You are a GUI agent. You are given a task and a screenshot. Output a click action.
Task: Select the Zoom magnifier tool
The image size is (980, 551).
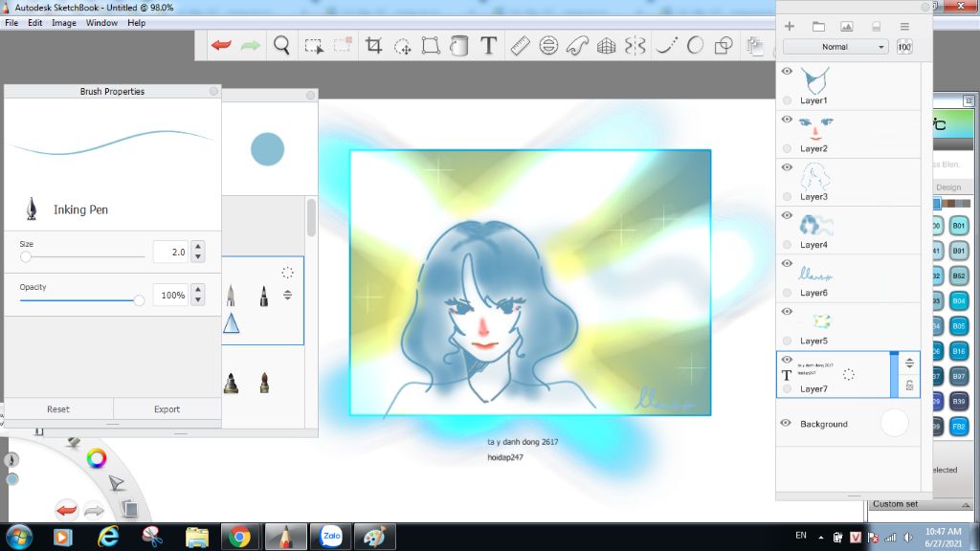click(x=282, y=45)
